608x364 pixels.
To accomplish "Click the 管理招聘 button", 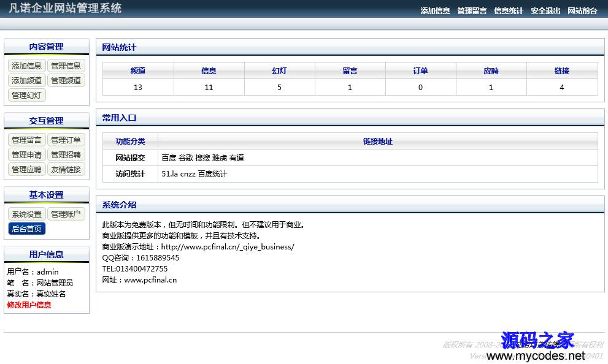I will (66, 154).
